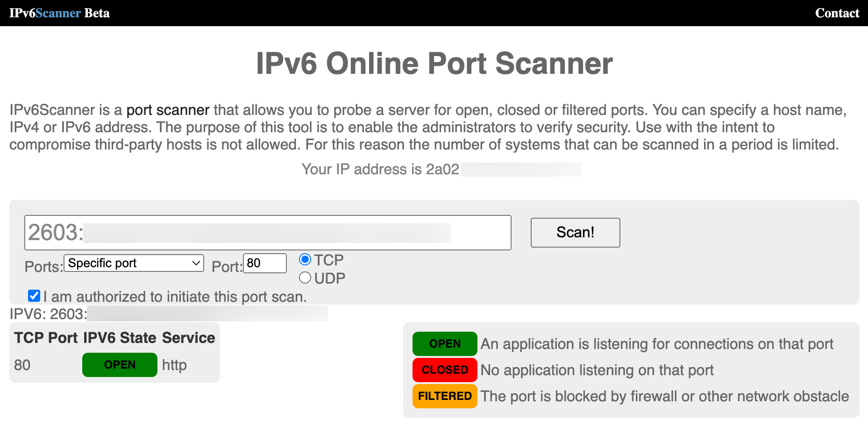Select the TCP radio button

coord(305,259)
